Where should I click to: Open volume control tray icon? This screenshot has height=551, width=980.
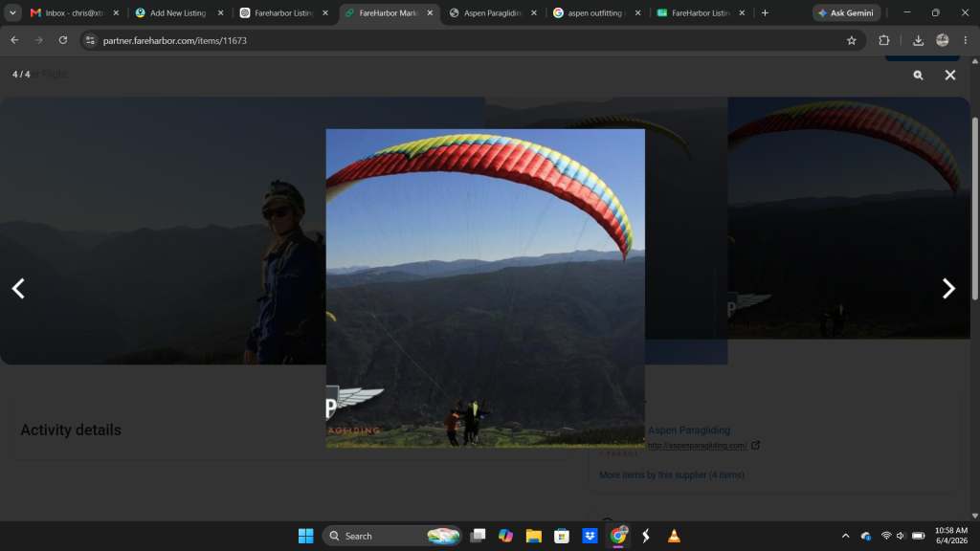901,536
